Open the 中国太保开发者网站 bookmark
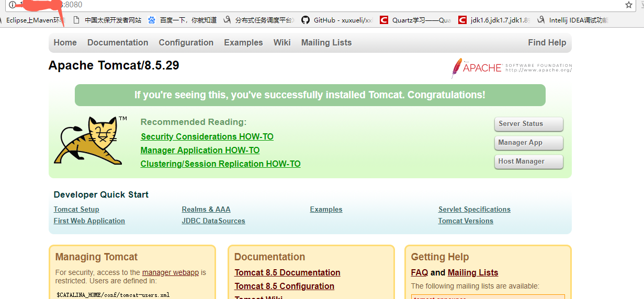Screen dimensions: 644x299 107,20
